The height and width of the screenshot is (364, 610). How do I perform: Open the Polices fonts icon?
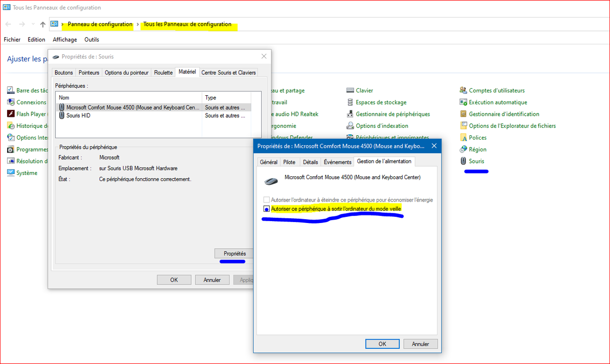point(463,138)
